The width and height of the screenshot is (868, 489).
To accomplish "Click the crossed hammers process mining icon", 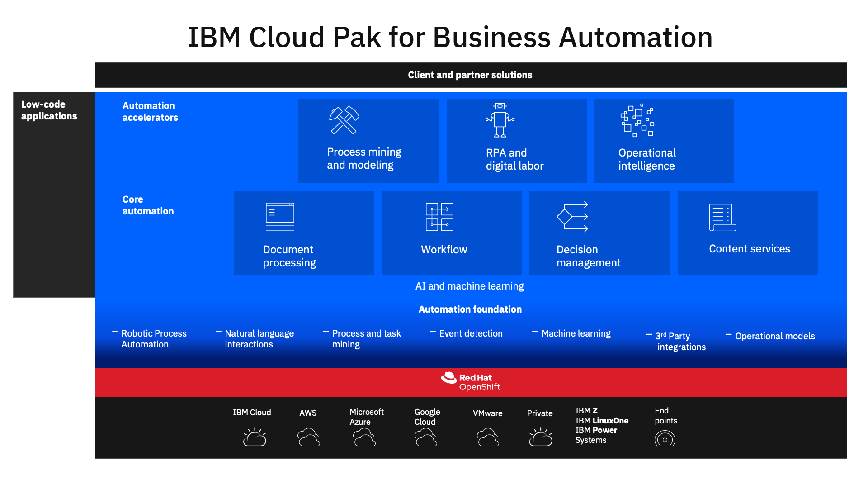I will pos(344,120).
